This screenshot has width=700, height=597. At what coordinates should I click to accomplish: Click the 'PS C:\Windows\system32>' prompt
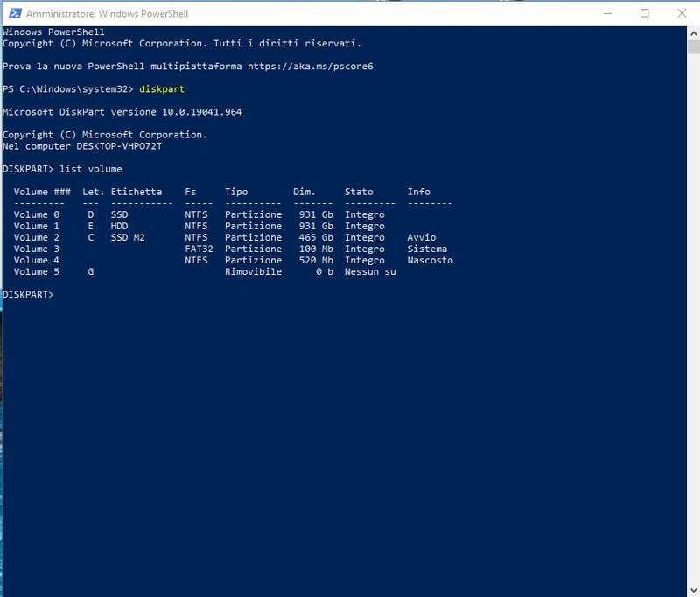point(68,89)
